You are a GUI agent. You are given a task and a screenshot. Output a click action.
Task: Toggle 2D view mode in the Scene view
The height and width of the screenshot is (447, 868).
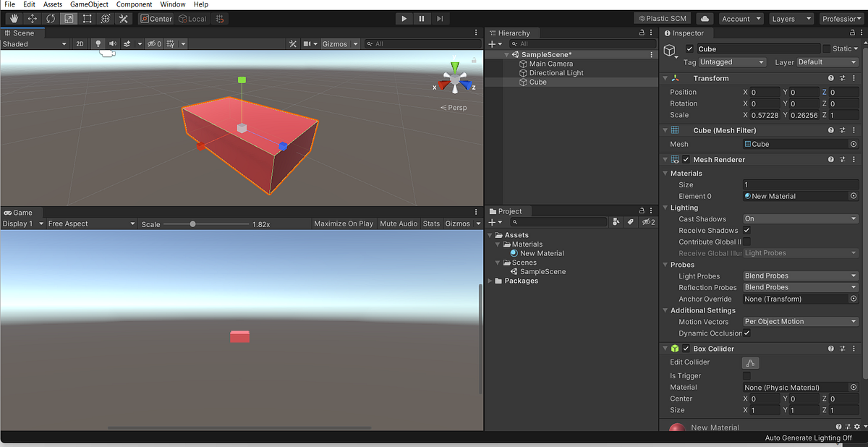pos(80,43)
